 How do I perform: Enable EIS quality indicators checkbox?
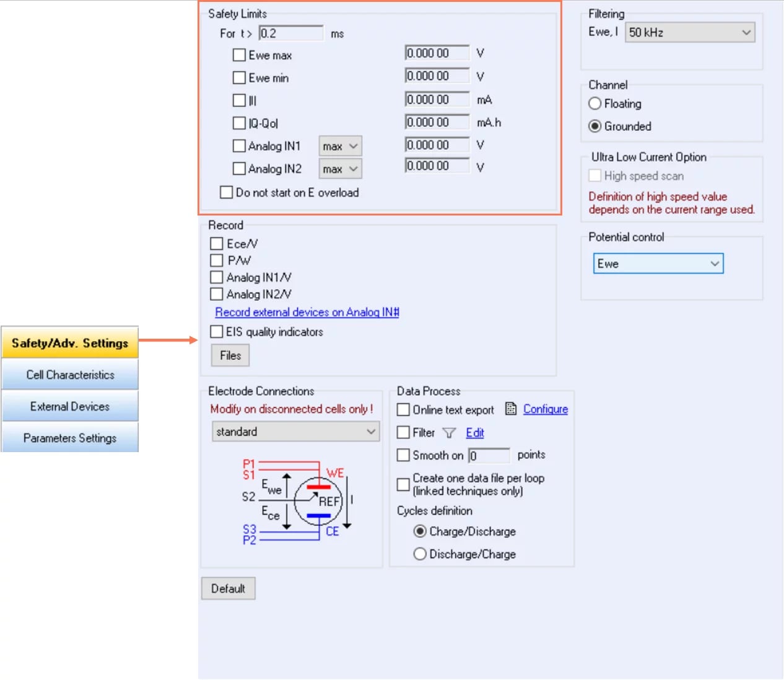coord(217,332)
